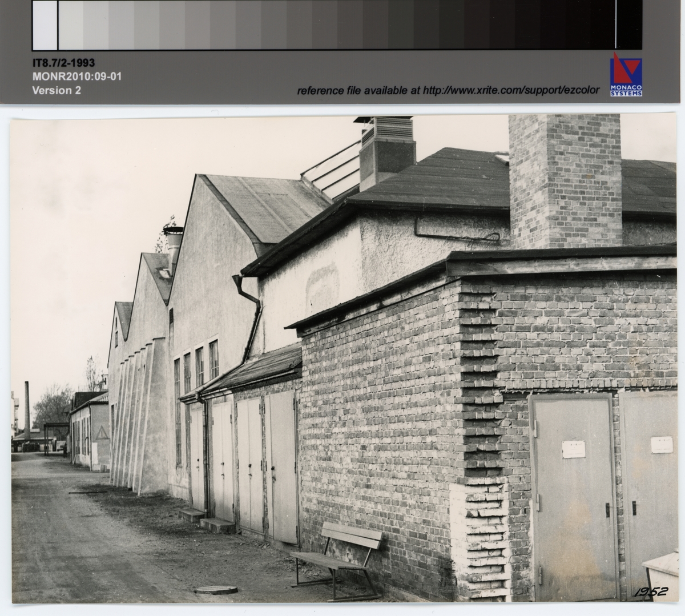Select the white leftmost grayscale swatch
Image resolution: width=685 pixels, height=616 pixels.
click(x=45, y=25)
